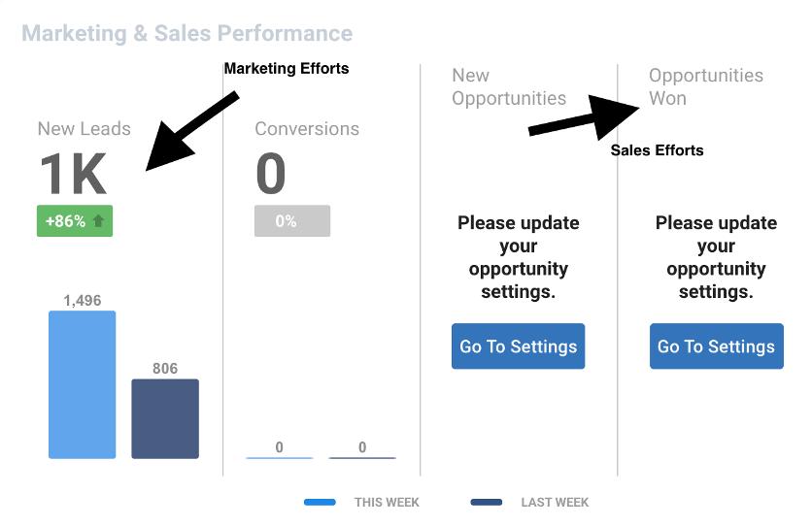Click the THIS WEEK legend color swatch
812x526 pixels.
321,503
